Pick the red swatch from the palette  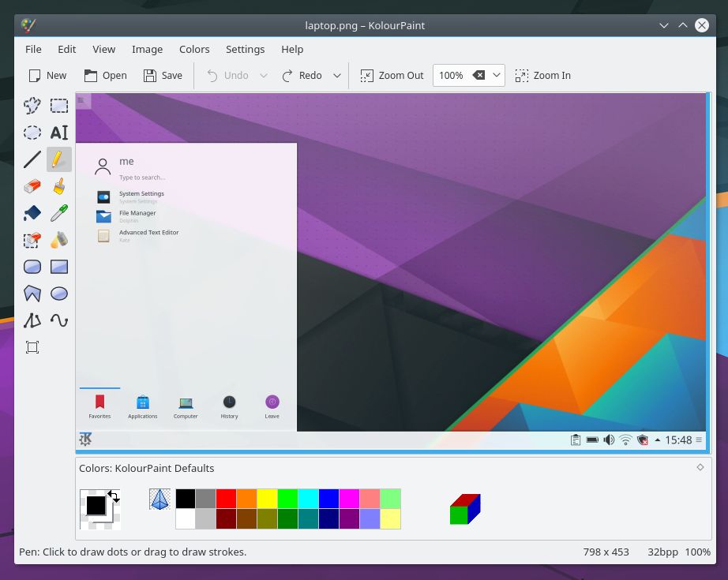click(227, 499)
